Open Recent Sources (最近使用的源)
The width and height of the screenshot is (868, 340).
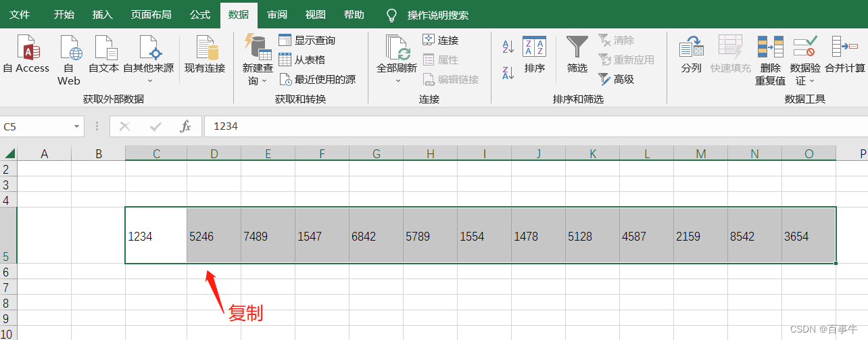pos(317,79)
